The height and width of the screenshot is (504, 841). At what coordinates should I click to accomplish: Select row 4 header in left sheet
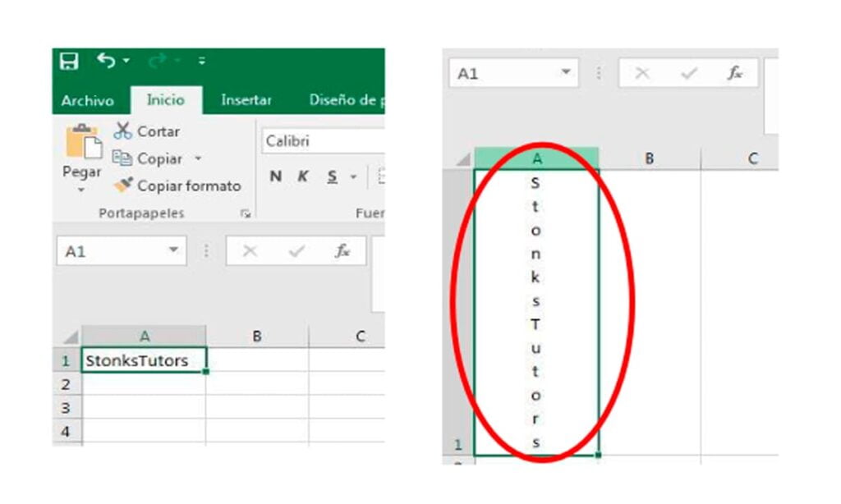pos(66,431)
